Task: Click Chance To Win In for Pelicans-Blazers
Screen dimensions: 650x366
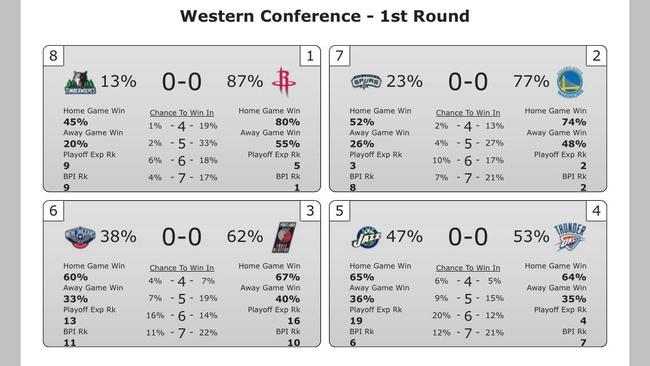Action: 182,268
